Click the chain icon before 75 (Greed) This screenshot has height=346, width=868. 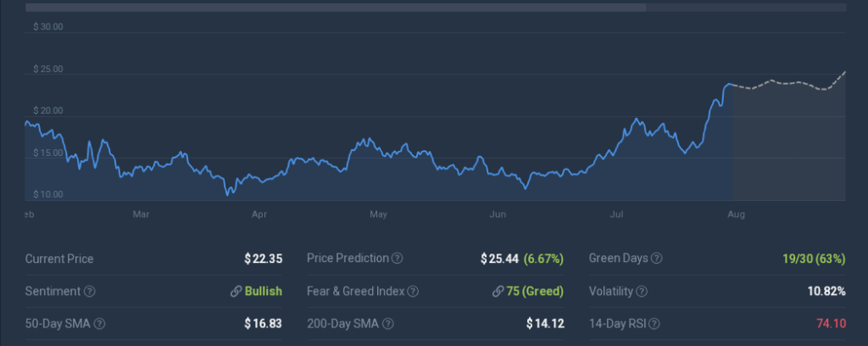tap(498, 291)
